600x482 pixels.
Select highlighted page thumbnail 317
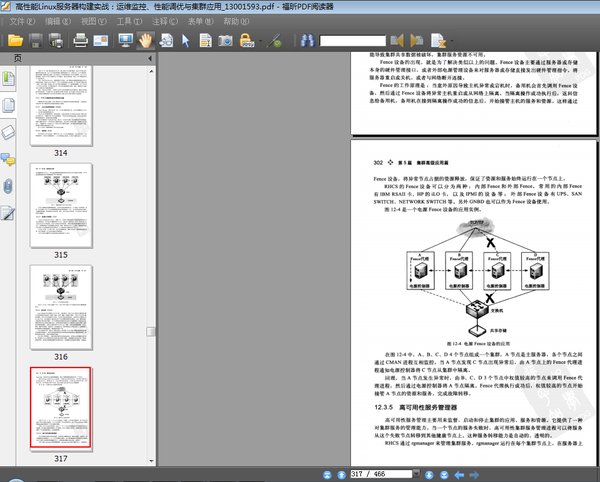[61, 409]
